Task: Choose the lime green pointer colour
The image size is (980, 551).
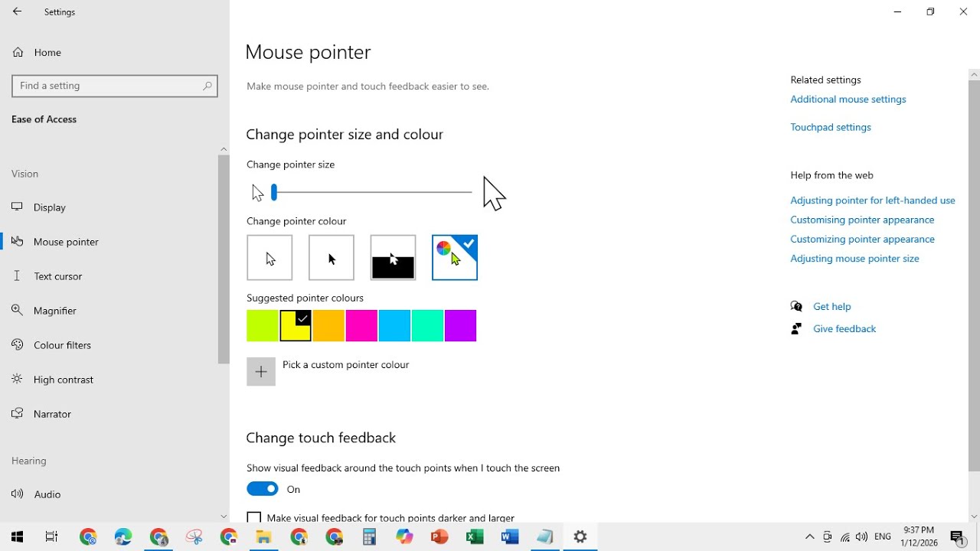Action: click(x=263, y=326)
